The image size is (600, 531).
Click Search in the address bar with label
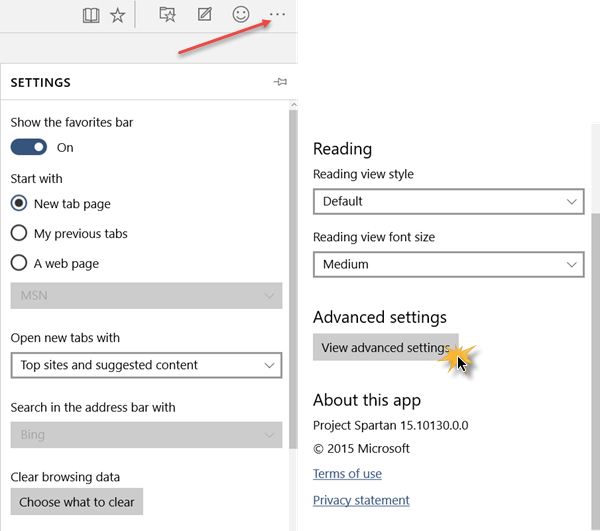(x=93, y=407)
